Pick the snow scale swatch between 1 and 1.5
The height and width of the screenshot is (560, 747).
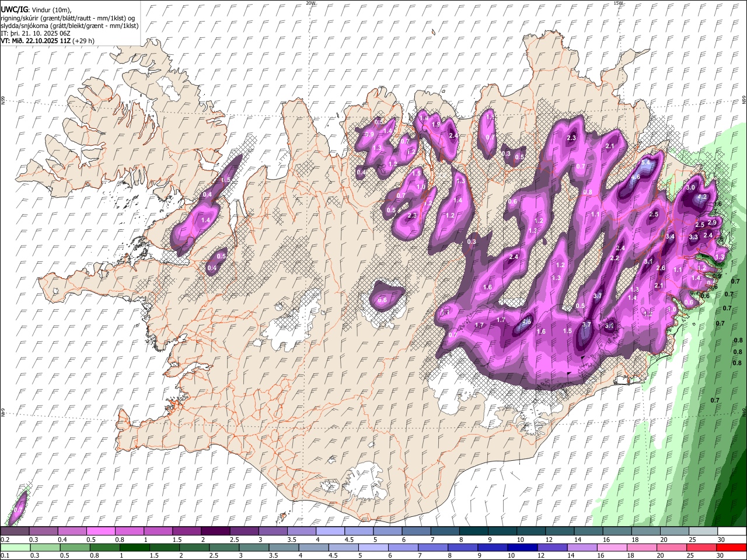point(158,531)
